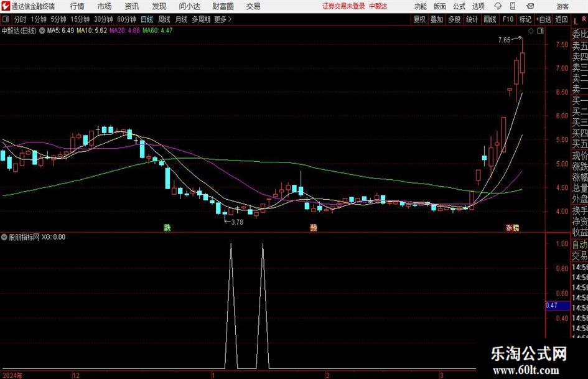Click the 涨榜 marker on chart
The width and height of the screenshot is (588, 379).
pyautogui.click(x=512, y=227)
